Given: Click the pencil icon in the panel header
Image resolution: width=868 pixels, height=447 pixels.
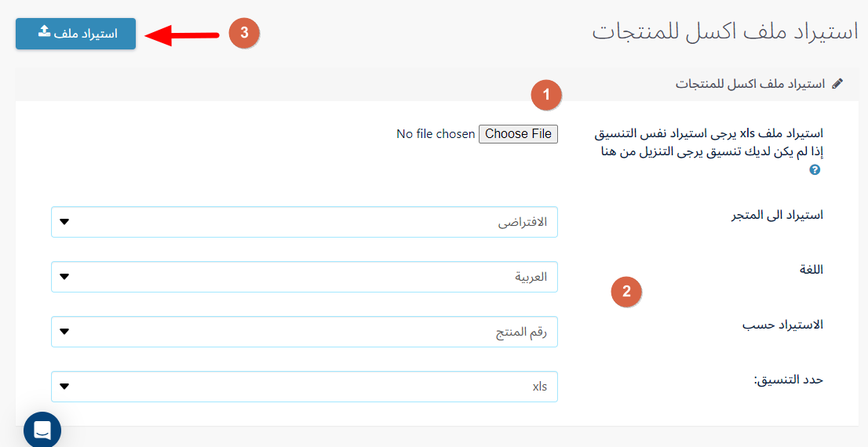Looking at the screenshot, I should pyautogui.click(x=837, y=84).
